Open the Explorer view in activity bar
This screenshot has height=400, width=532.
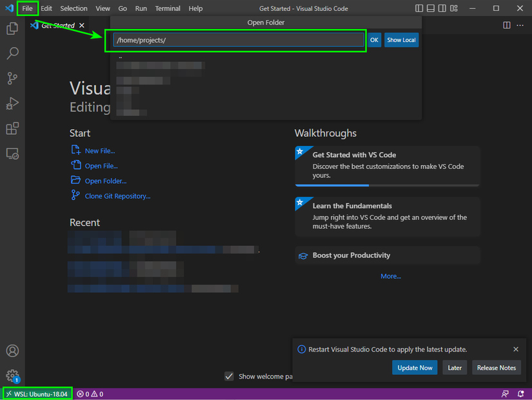click(12, 28)
